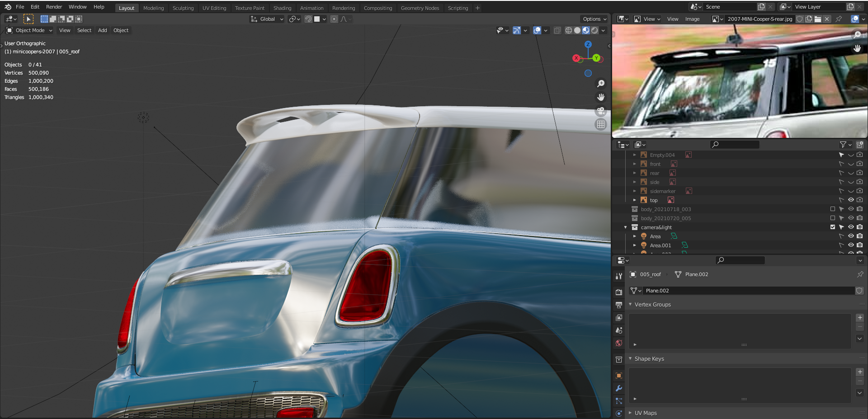Viewport: 868px width, 419px height.
Task: Uncheck the camera&light collection checkbox
Action: (x=832, y=227)
